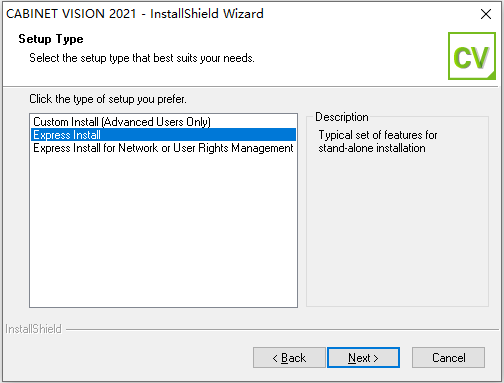
Task: Click empty space inside the setup type list
Action: point(163,230)
